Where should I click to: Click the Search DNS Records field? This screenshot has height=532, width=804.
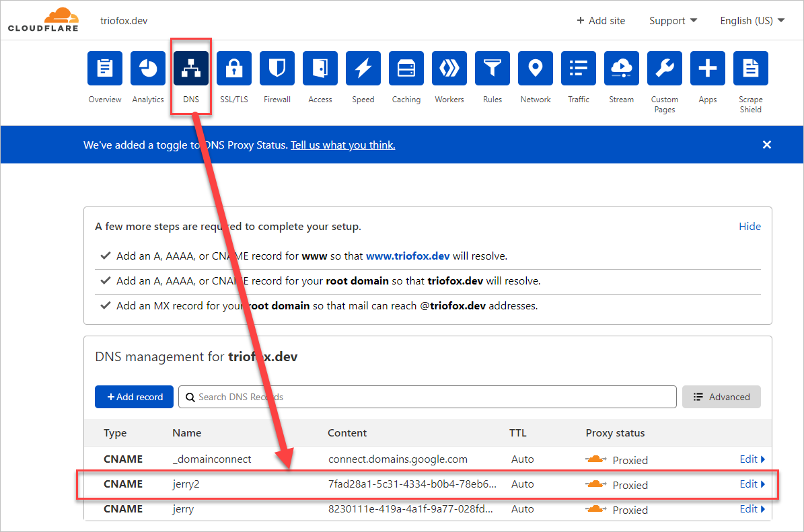[427, 397]
